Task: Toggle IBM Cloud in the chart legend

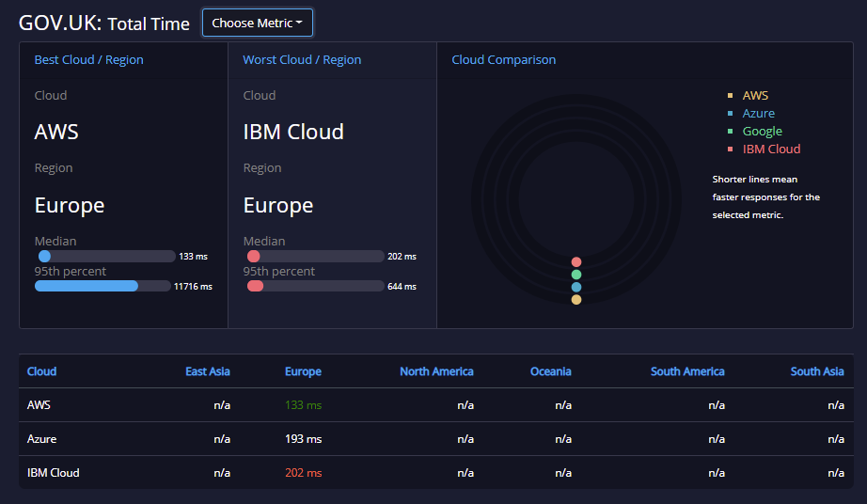Action: [x=771, y=149]
